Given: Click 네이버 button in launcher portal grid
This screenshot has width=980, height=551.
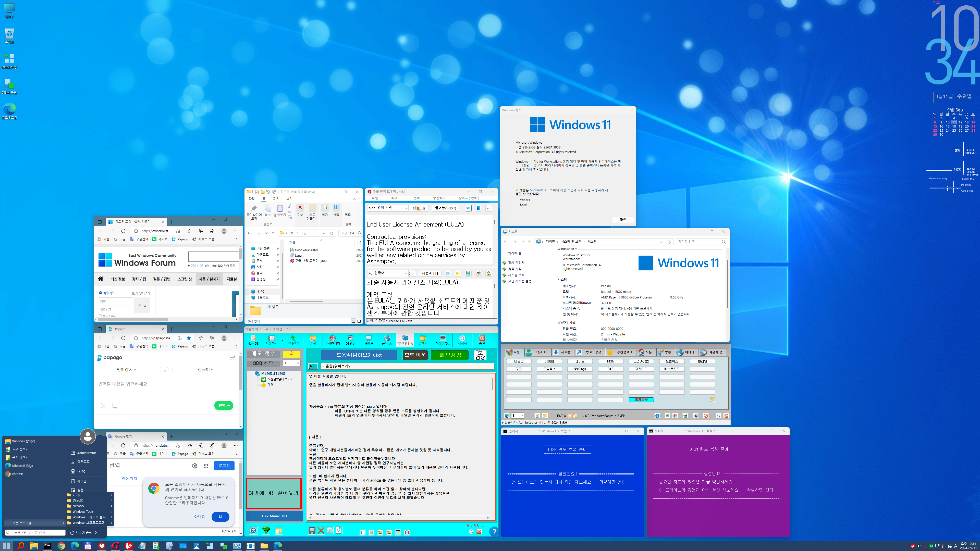Looking at the screenshot, I should pos(549,361).
